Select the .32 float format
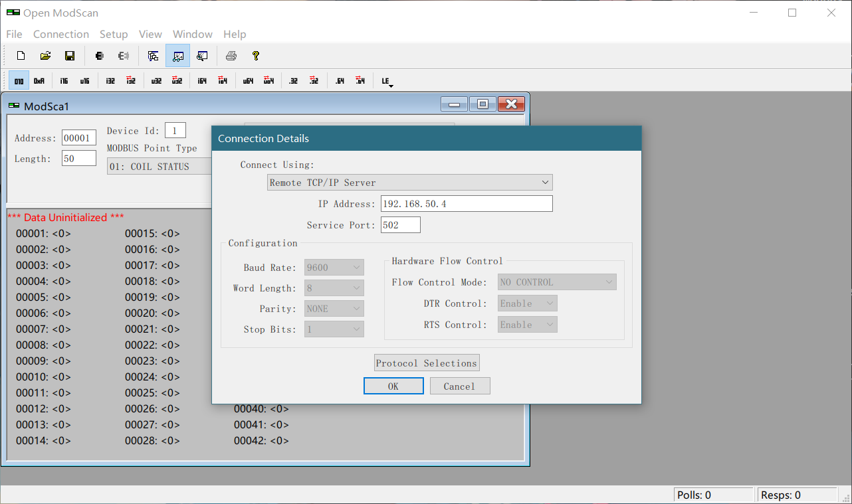The width and height of the screenshot is (852, 504). [293, 81]
